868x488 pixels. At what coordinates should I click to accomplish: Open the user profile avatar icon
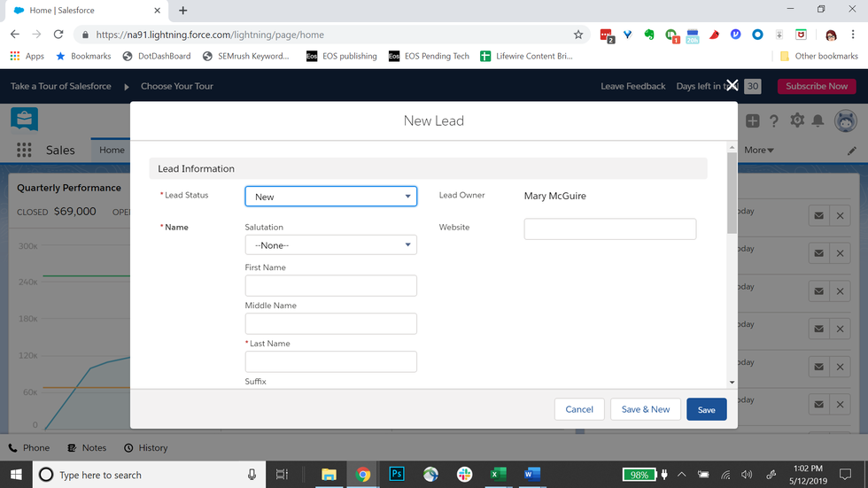tap(845, 121)
